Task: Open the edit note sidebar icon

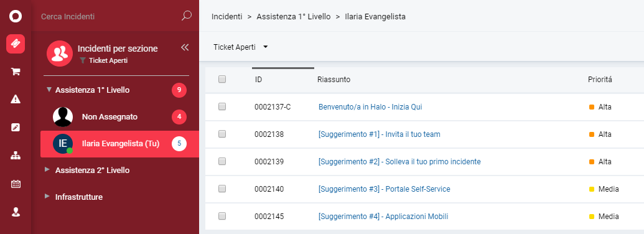Action: click(16, 127)
